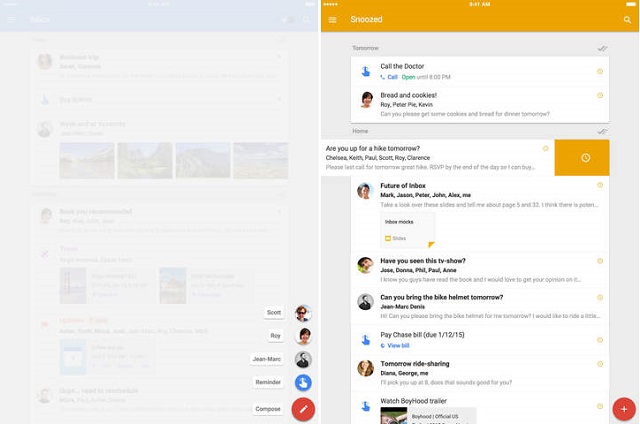The height and width of the screenshot is (424, 640).
Task: Tap Jean-Marc Denis avatar on bike helmet email
Action: click(x=365, y=302)
